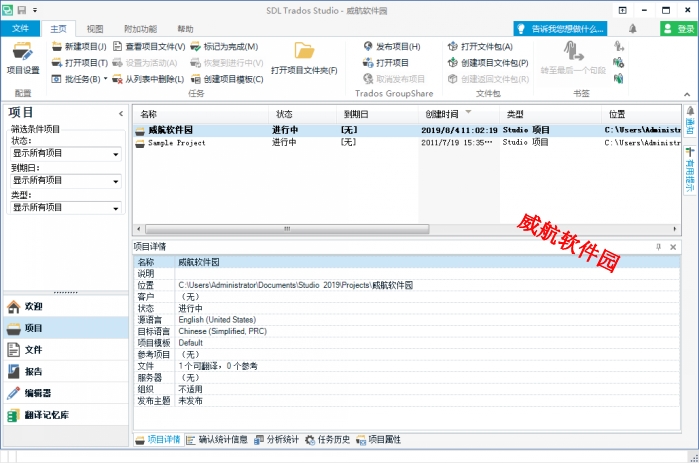Collapse the Projects (项目) navigation pane
Screen dimensions: 699x463
pyautogui.click(x=121, y=114)
